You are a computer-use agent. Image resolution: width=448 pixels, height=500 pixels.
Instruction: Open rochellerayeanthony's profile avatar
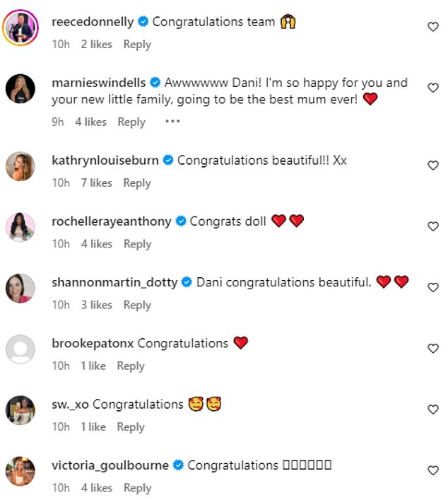20,227
